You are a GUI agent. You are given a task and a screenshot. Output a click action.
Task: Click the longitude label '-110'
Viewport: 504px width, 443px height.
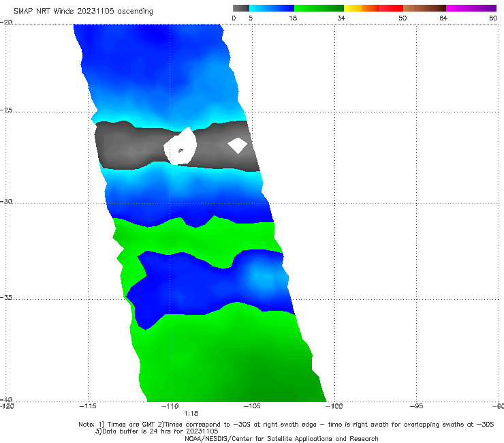point(170,406)
